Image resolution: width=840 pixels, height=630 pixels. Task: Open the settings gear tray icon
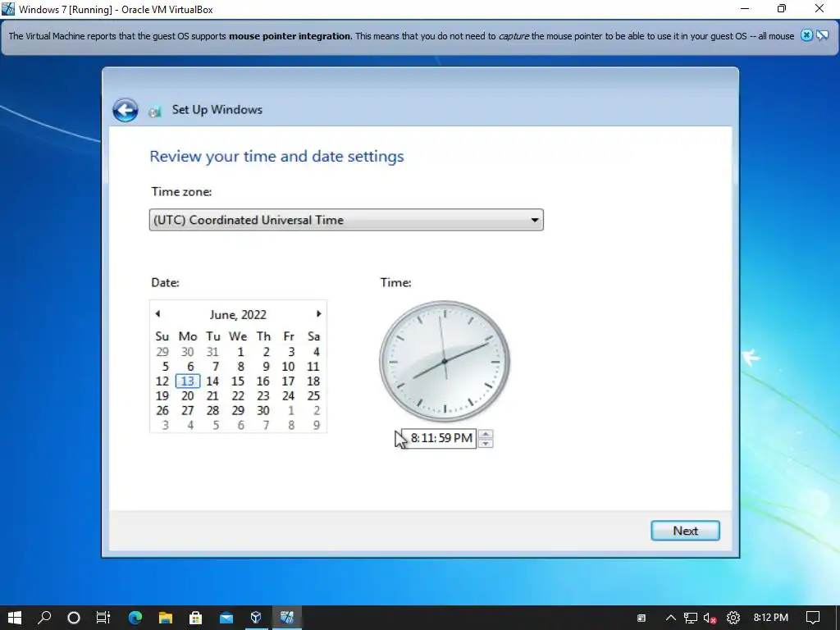(x=733, y=618)
